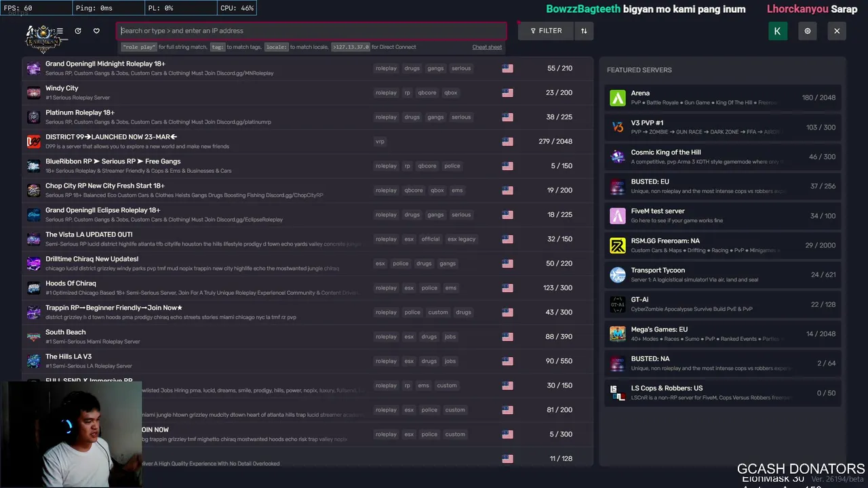Click the V3 PVP #1 server icon

pyautogui.click(x=618, y=127)
